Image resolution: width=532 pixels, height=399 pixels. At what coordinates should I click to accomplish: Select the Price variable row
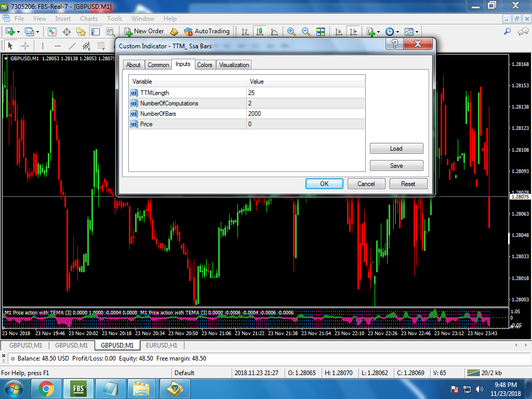(x=247, y=124)
